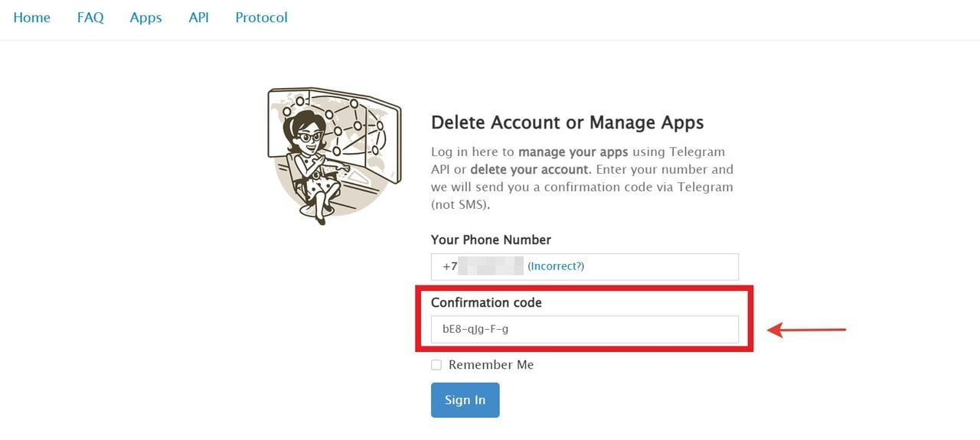Image resolution: width=980 pixels, height=440 pixels.
Task: Open the Home navigation link
Action: point(31,18)
